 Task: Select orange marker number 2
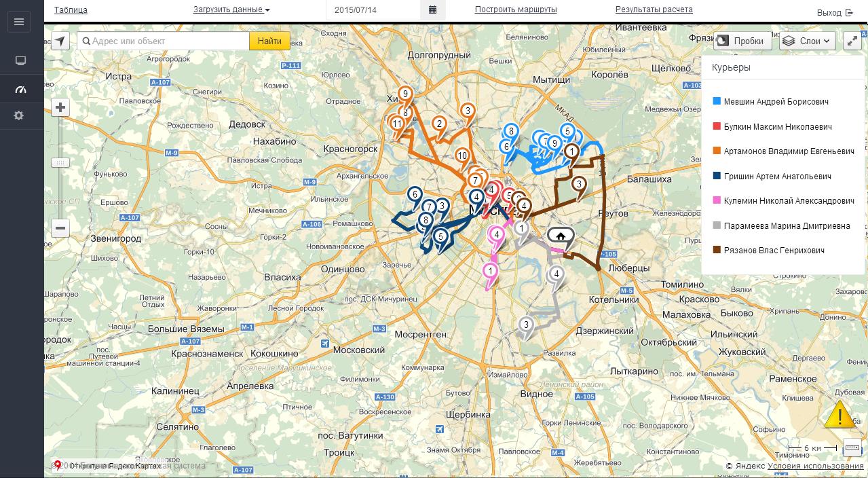tap(440, 124)
